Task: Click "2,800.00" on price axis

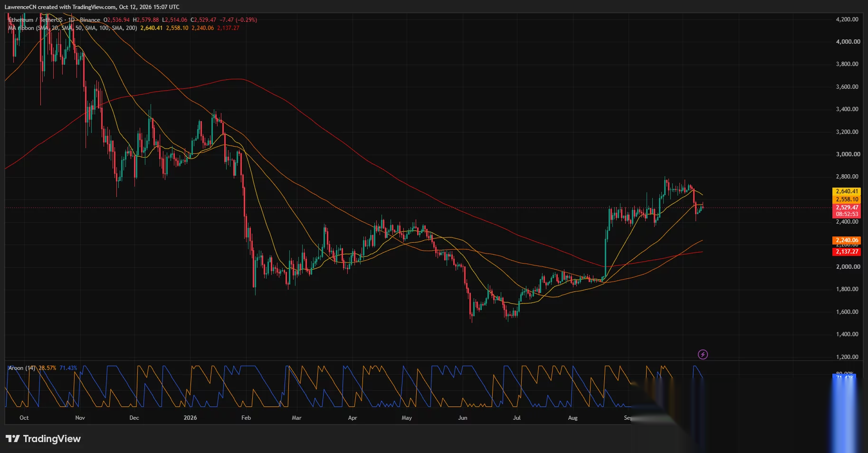Action: [847, 177]
